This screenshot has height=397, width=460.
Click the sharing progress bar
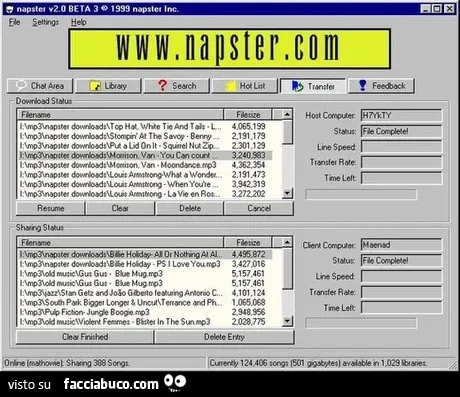361,323
